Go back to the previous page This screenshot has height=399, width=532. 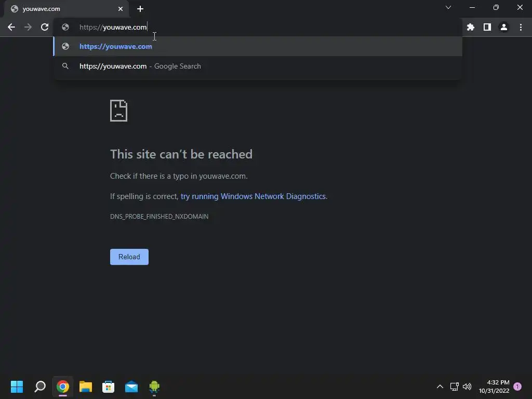[11, 27]
